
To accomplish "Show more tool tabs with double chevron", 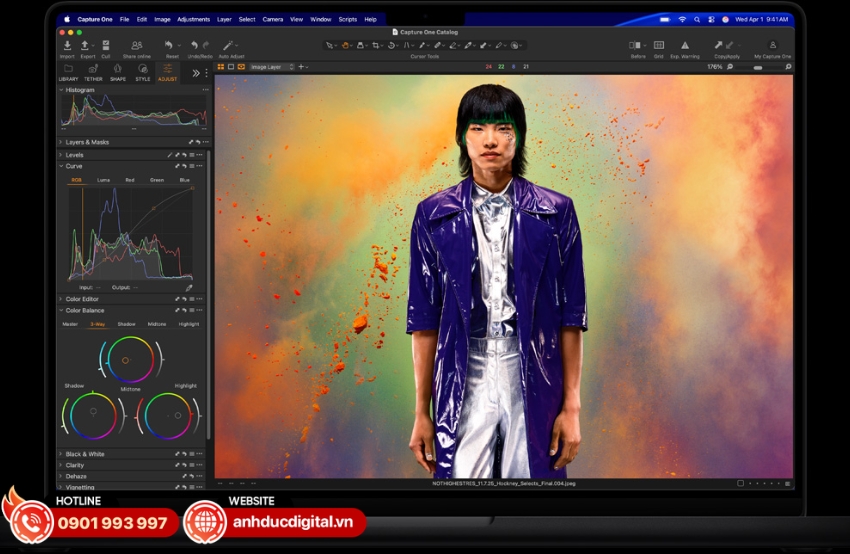I will coord(196,73).
